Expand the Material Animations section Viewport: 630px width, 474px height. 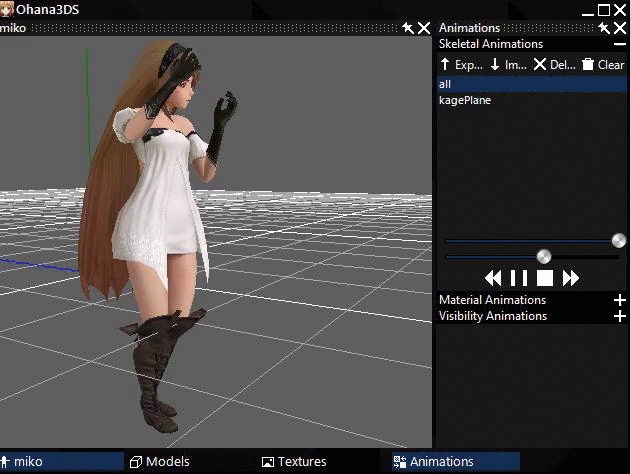click(x=620, y=300)
